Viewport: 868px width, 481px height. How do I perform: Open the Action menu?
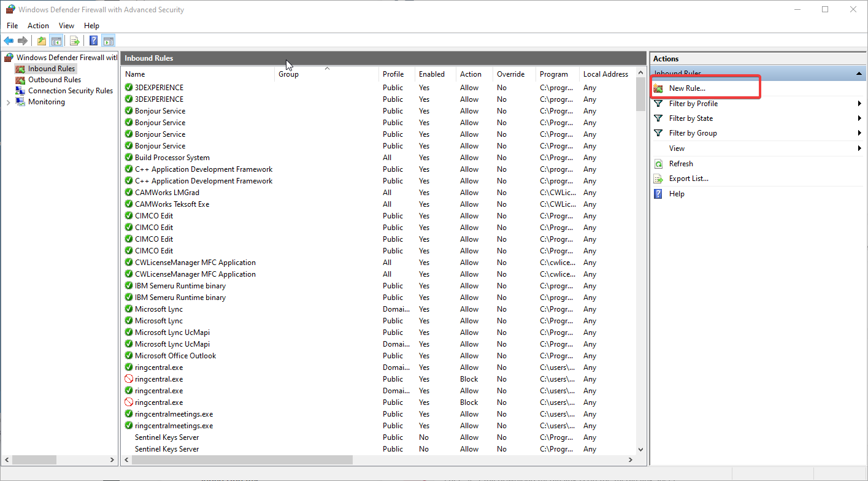pos(38,26)
